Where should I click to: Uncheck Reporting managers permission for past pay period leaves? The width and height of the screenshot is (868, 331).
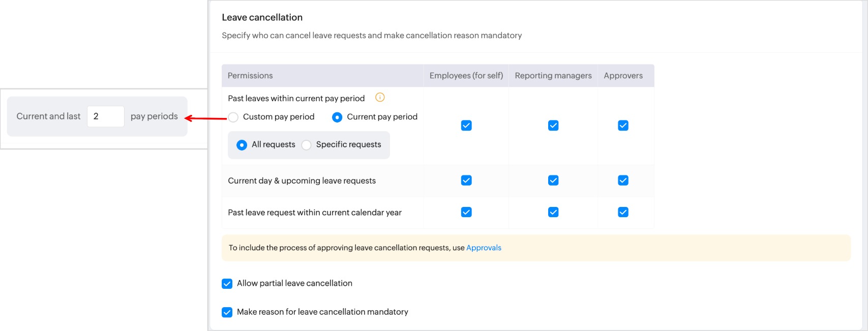pyautogui.click(x=553, y=126)
